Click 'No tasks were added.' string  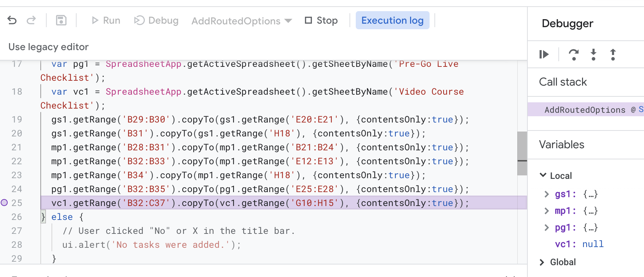click(170, 245)
